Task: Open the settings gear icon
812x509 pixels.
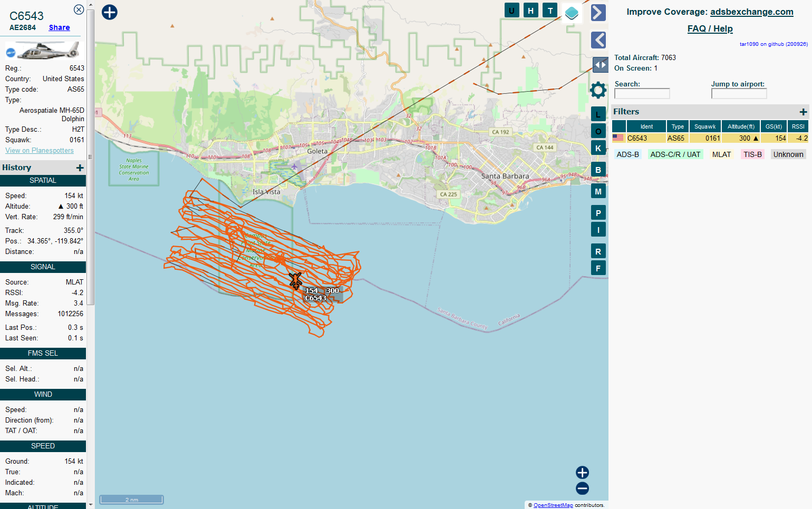Action: [598, 90]
